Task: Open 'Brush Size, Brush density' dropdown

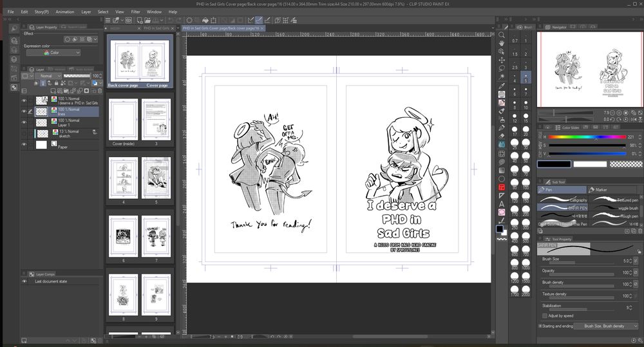Action: (x=606, y=326)
